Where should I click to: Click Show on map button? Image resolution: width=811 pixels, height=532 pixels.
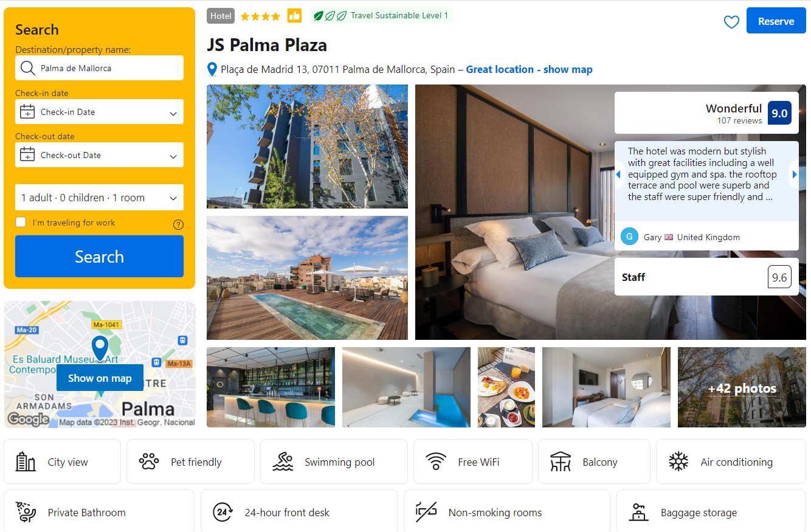(100, 378)
